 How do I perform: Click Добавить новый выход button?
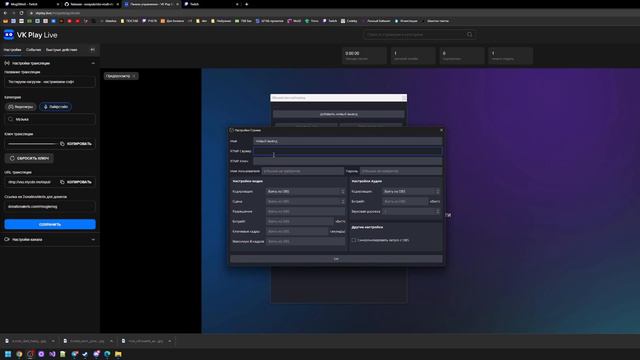pos(338,114)
